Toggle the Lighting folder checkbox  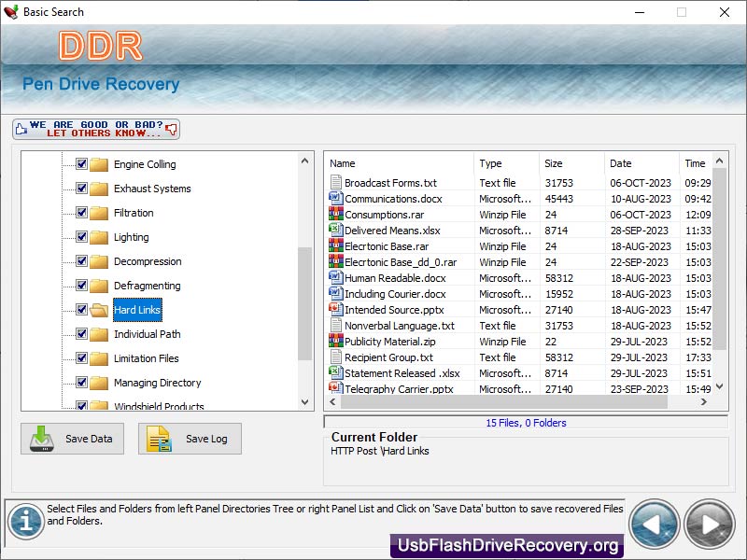[81, 237]
